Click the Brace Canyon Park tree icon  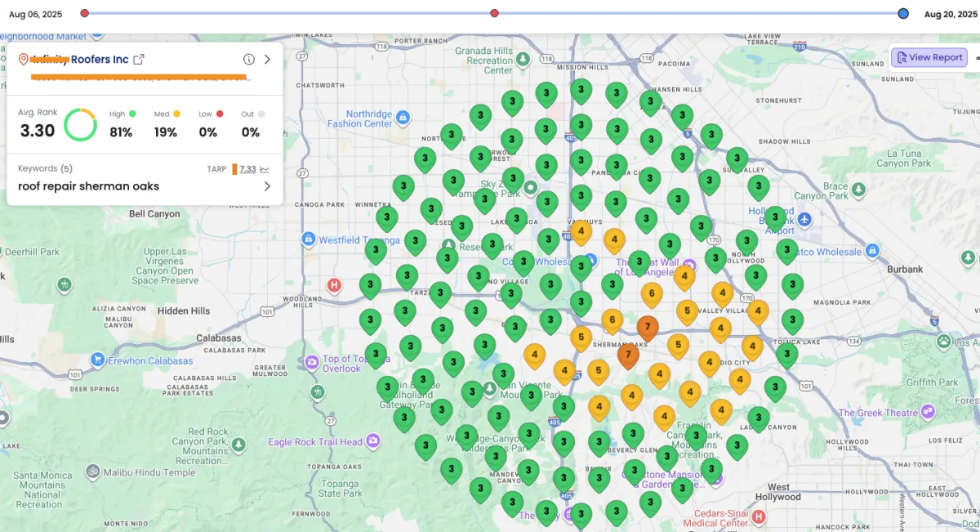857,190
